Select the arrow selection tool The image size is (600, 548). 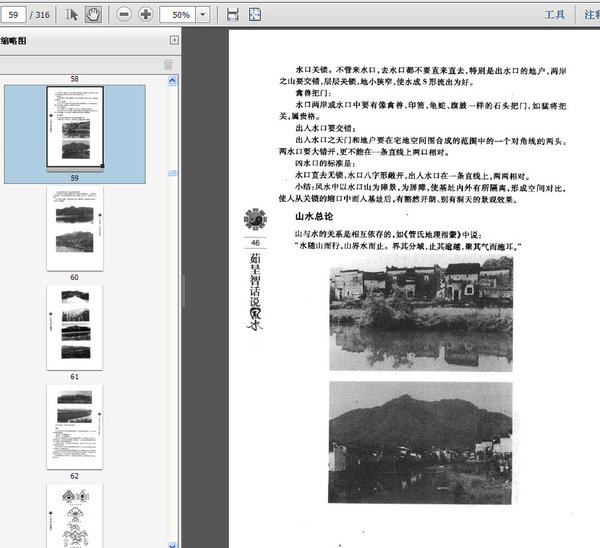[x=73, y=15]
